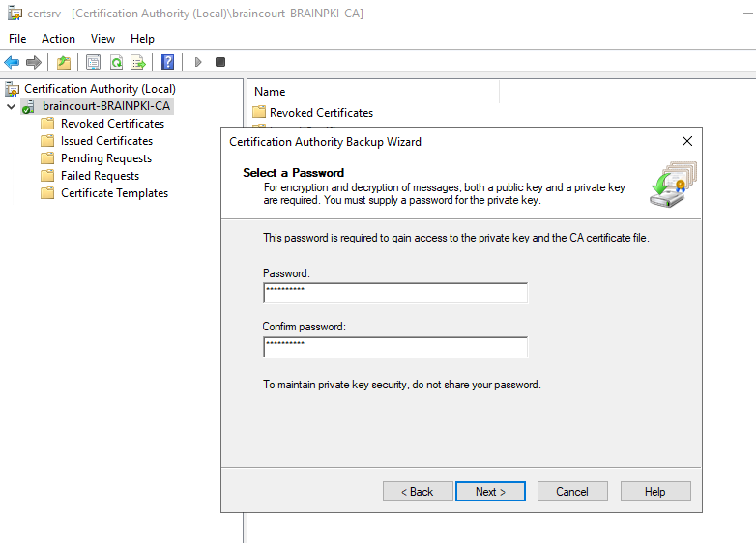
Task: Click the Forward arrow toolbar icon
Action: click(x=34, y=62)
